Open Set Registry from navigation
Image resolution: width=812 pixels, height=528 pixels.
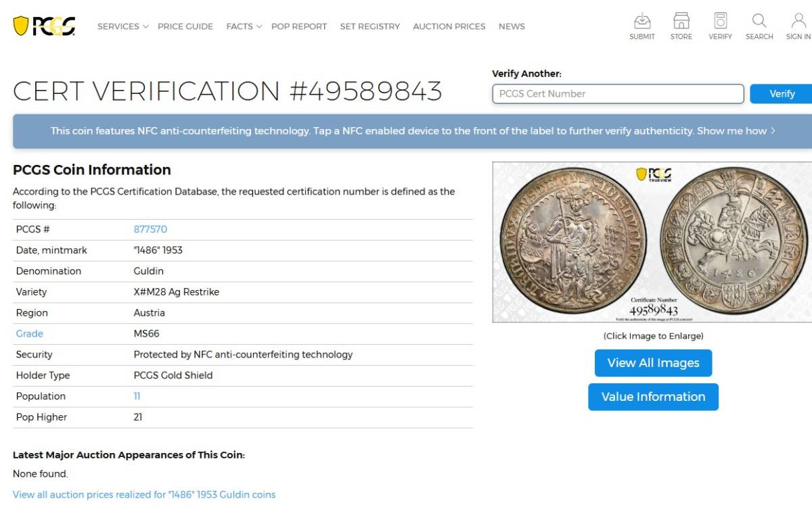point(370,26)
